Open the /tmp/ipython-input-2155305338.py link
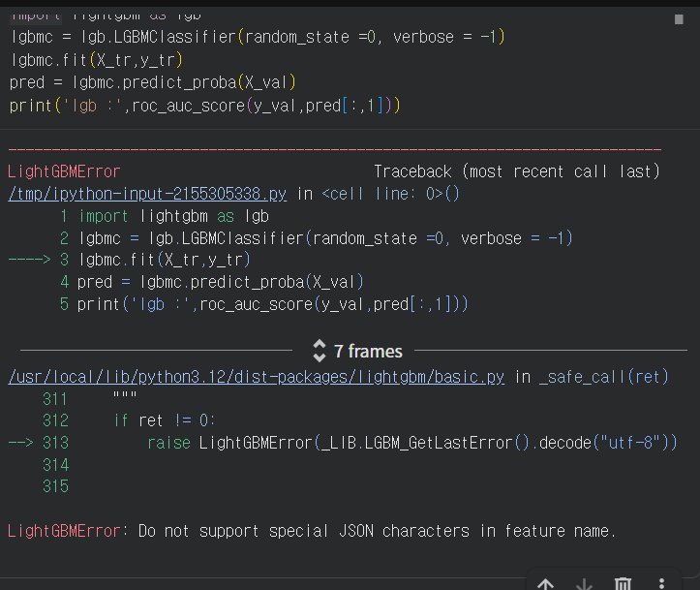Viewport: 700px width, 590px height. (x=147, y=194)
